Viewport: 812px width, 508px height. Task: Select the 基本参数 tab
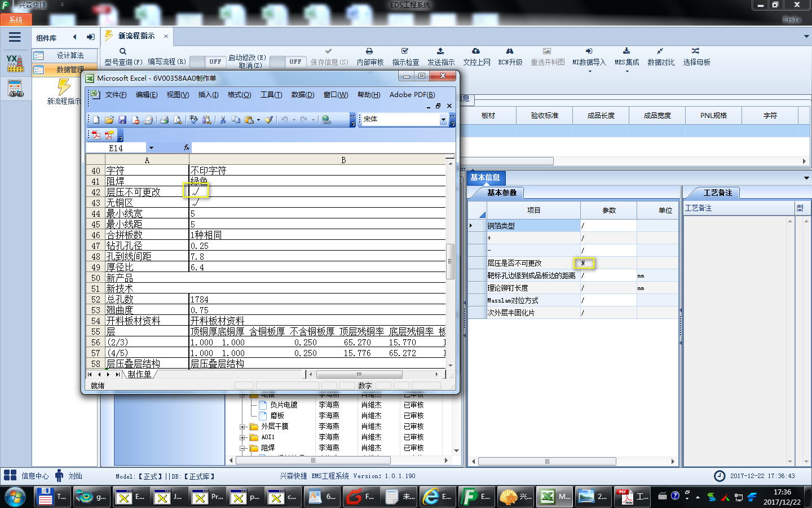(x=501, y=192)
